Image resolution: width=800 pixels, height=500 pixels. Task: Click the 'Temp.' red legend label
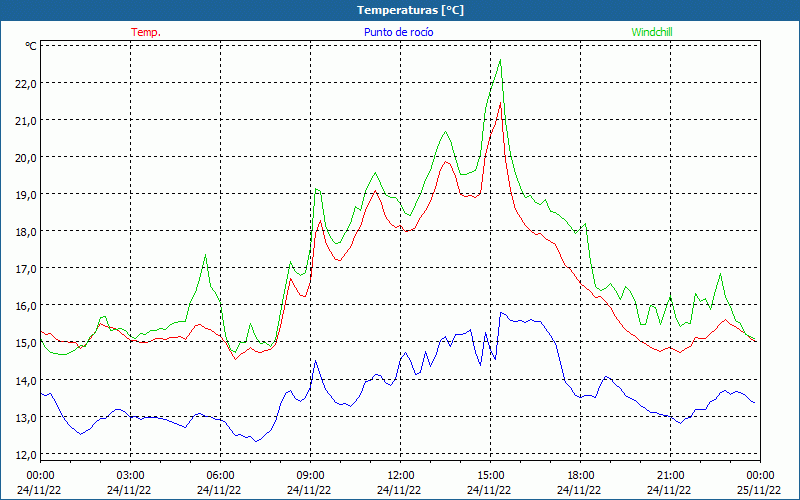(x=146, y=32)
